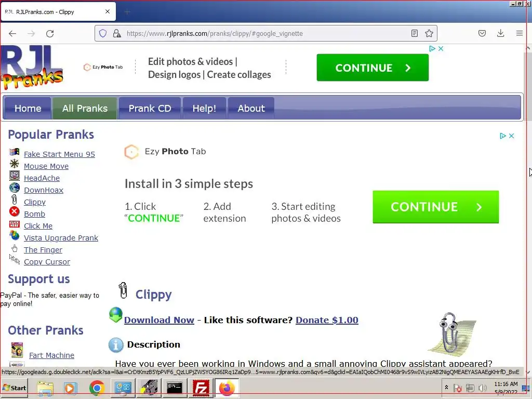This screenshot has height=399, width=532.
Task: Open the command prompt taskbar icon
Action: tap(175, 388)
